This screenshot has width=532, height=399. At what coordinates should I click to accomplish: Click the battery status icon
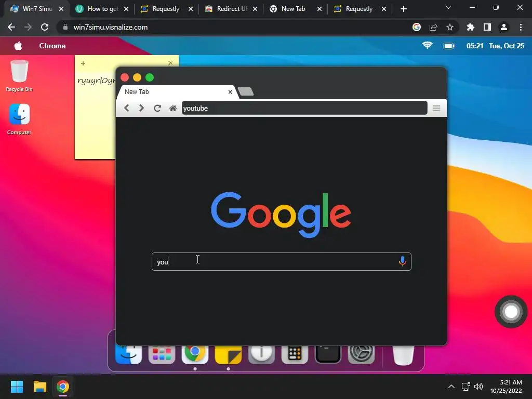(x=449, y=46)
